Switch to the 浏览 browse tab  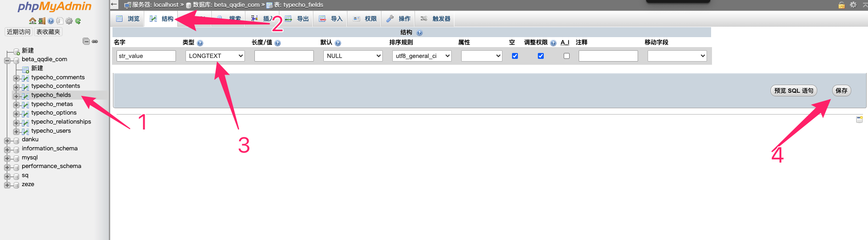(128, 19)
